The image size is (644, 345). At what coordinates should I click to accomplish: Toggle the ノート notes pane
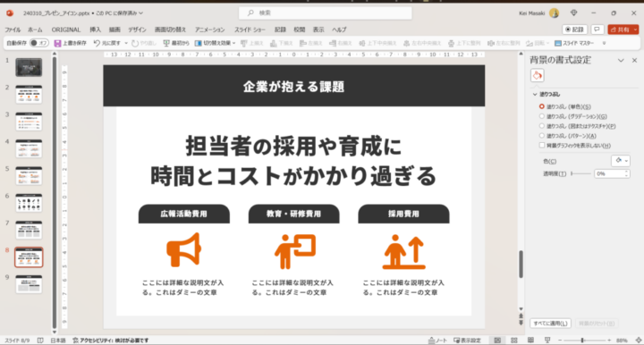(437, 341)
